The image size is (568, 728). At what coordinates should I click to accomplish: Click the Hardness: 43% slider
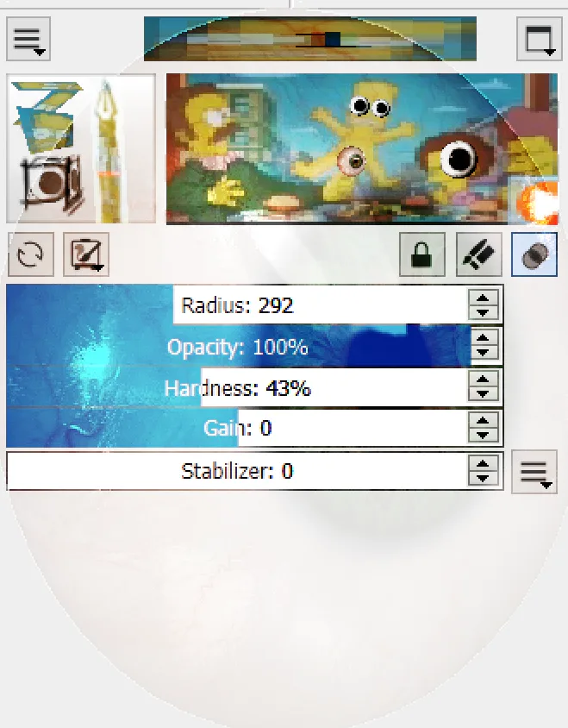(x=237, y=387)
